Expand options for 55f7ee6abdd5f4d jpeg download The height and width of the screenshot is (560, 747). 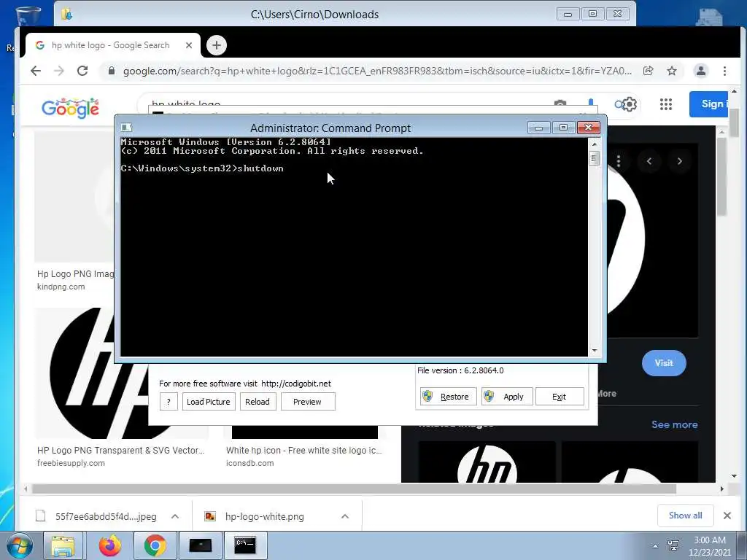(x=175, y=516)
